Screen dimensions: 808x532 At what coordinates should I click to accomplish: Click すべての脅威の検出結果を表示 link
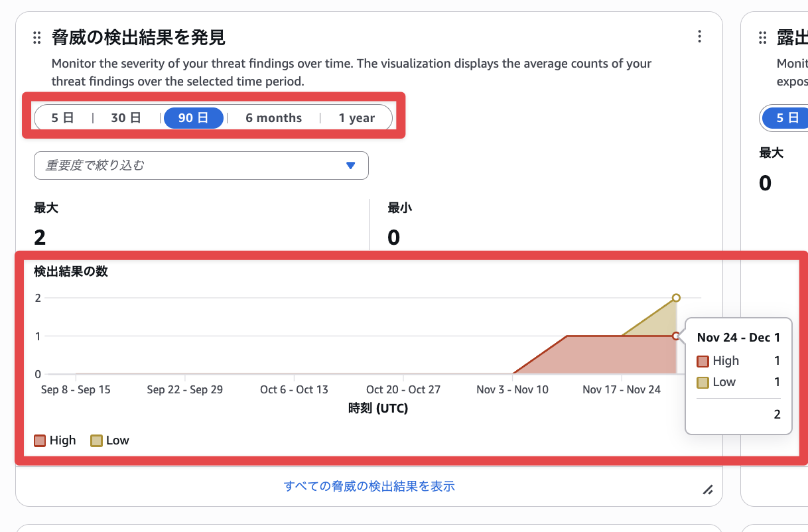369,486
